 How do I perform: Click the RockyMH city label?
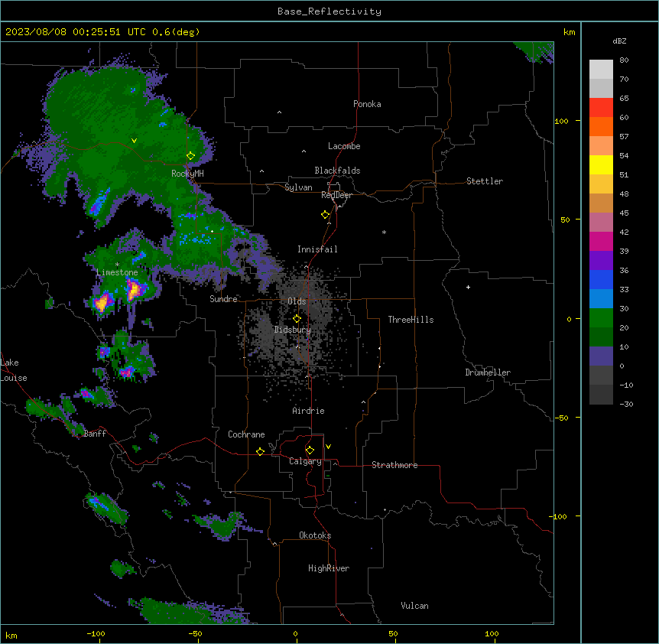tap(187, 173)
